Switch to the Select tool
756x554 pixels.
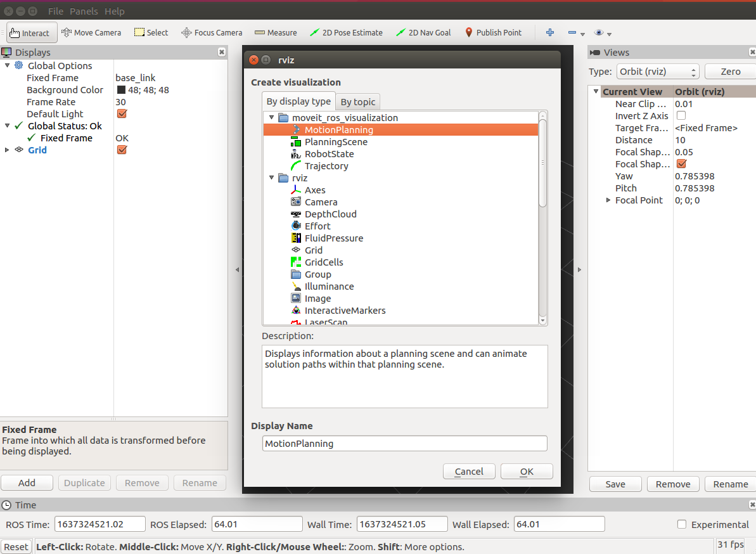(x=151, y=32)
